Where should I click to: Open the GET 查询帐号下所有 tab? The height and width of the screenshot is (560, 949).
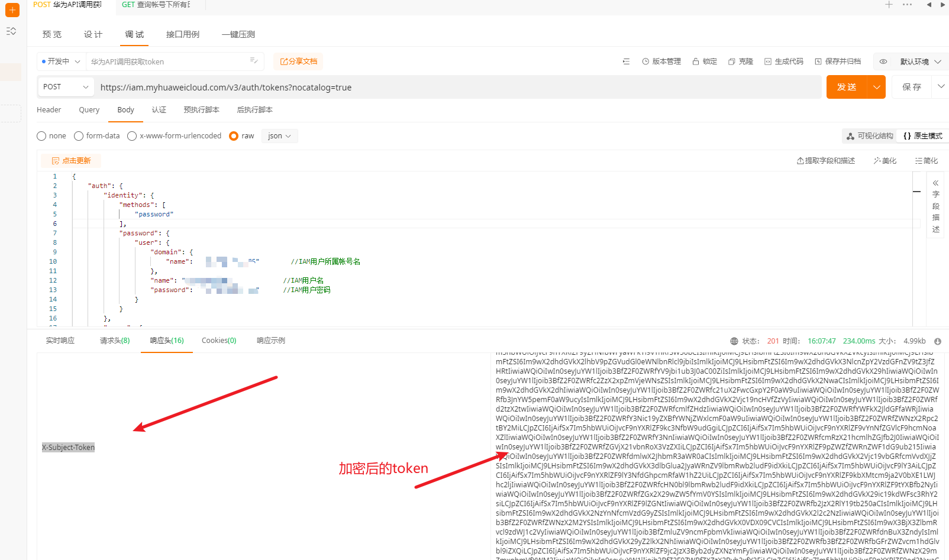click(x=156, y=5)
